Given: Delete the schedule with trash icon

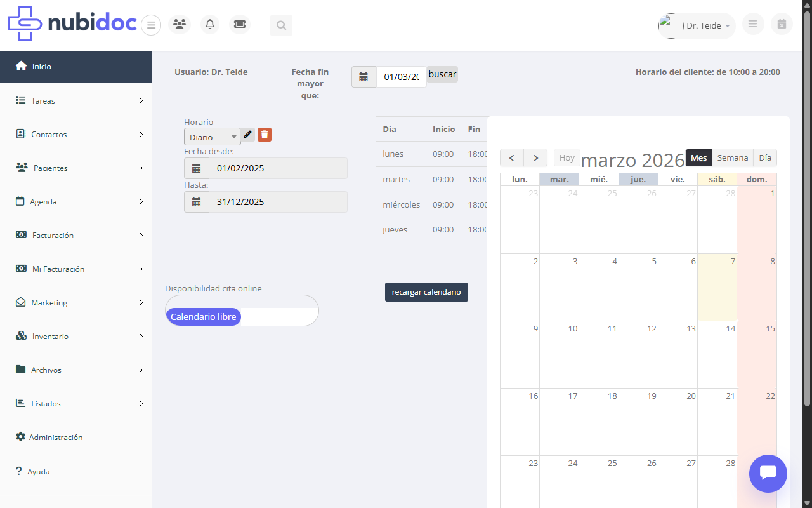Looking at the screenshot, I should point(265,135).
